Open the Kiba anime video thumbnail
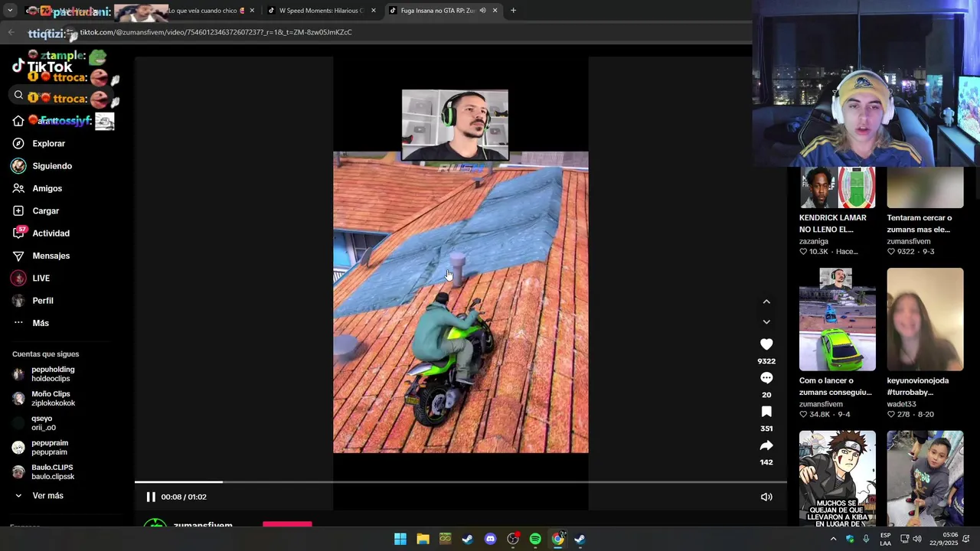 (x=838, y=478)
